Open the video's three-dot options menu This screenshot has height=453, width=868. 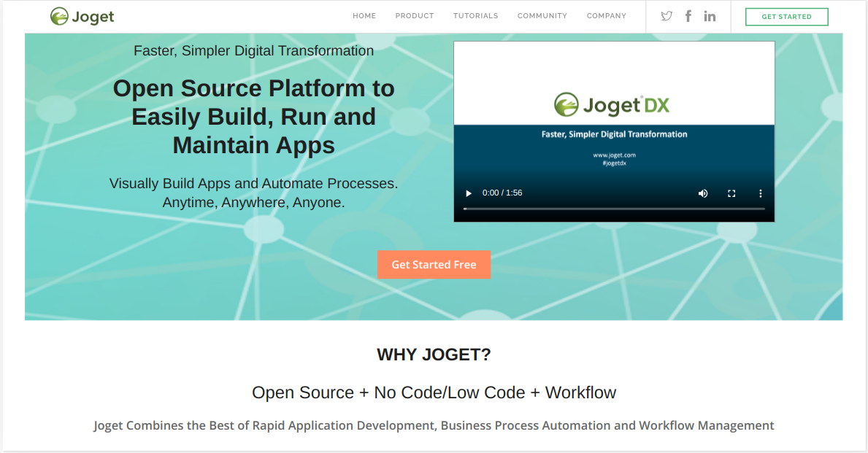(x=760, y=193)
